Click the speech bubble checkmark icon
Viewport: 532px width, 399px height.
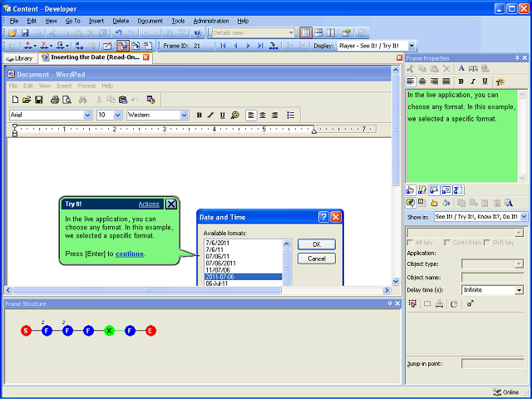tap(410, 203)
